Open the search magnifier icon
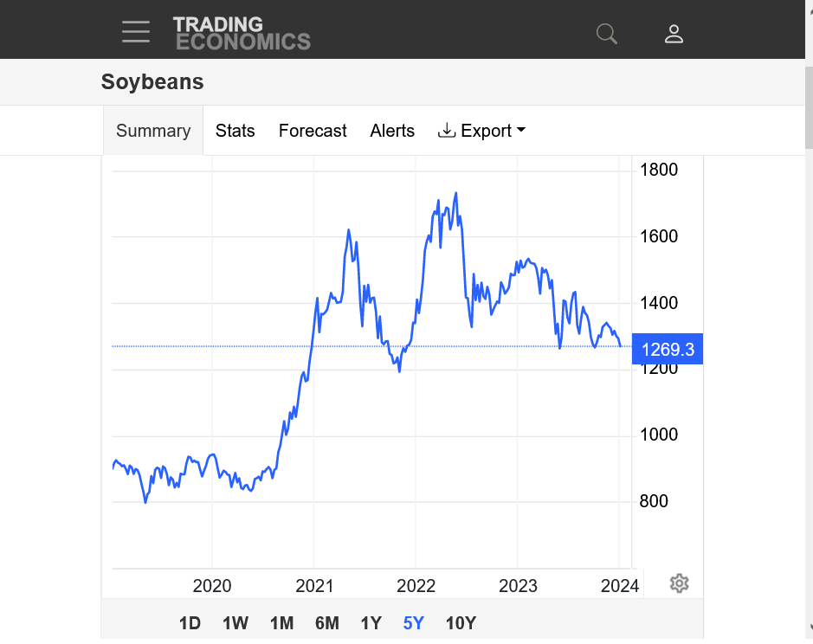Image resolution: width=813 pixels, height=644 pixels. 607,34
